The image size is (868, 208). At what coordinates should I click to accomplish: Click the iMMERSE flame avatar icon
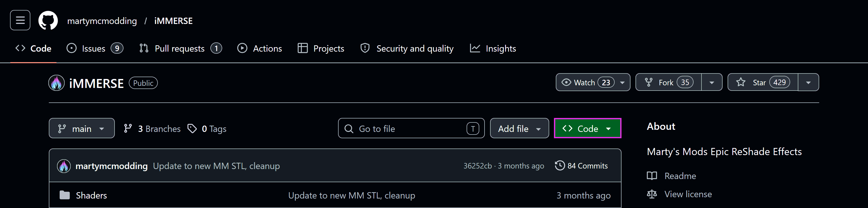tap(56, 83)
